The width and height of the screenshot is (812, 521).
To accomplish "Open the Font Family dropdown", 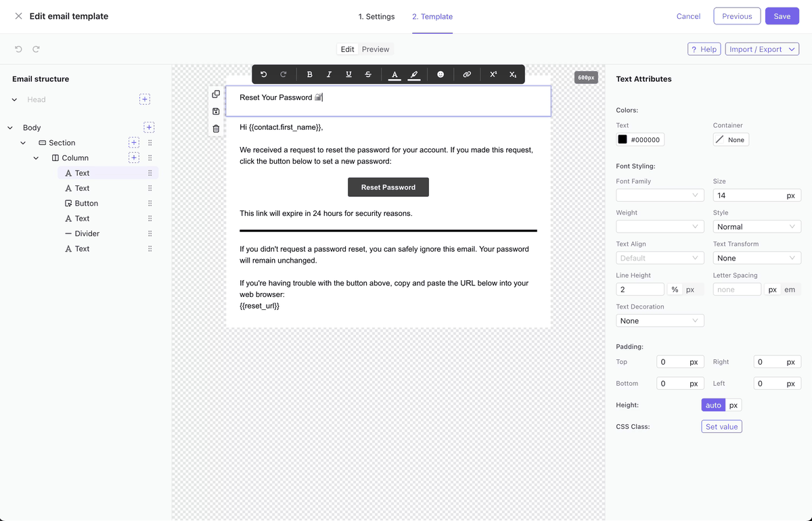I will [660, 195].
